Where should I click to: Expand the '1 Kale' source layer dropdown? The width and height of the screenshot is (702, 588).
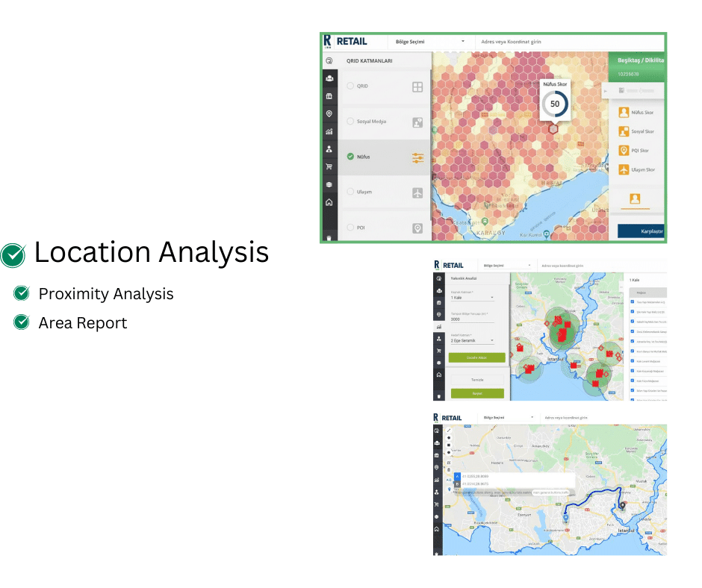point(472,298)
